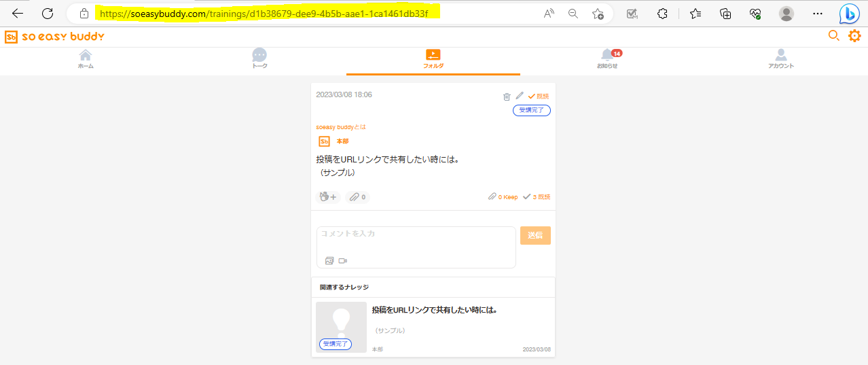Viewport: 868px width, 365px height.
Task: Click the 受講完了 badge on related thumbnail
Action: (336, 345)
